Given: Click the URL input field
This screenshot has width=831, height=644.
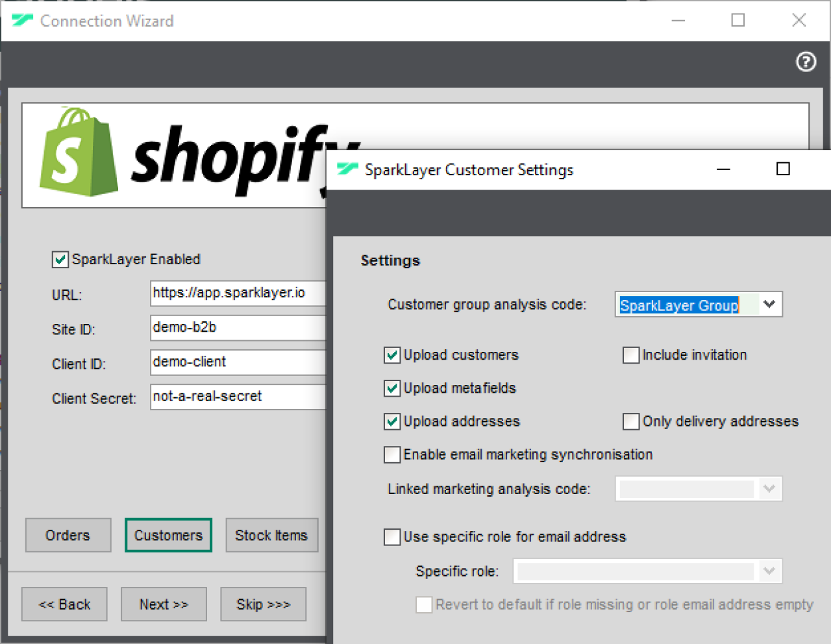Looking at the screenshot, I should (x=238, y=293).
